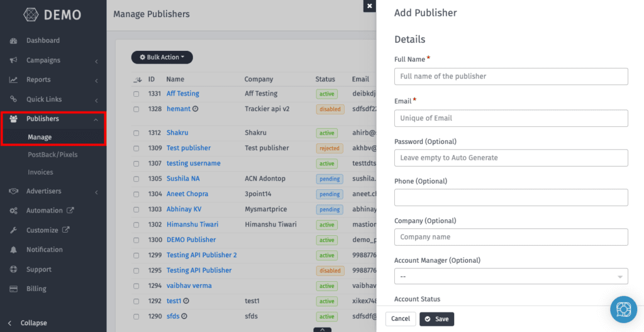Open the Account Manager dropdown
Screen dimensions: 644x332
click(511, 277)
